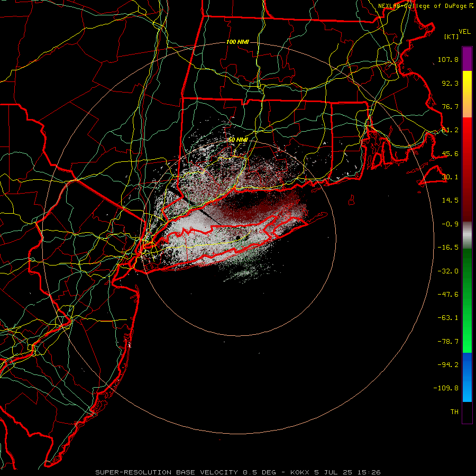Click the Super-Resolution Base Velocity caption text
476x476 pixels.
237,472
